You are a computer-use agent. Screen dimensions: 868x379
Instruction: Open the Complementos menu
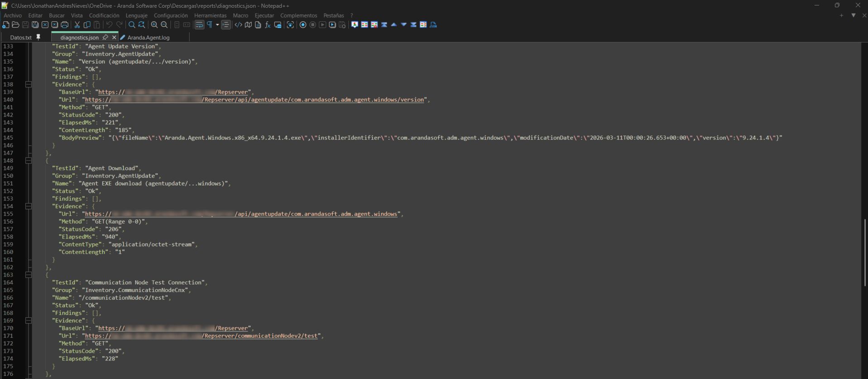[298, 15]
